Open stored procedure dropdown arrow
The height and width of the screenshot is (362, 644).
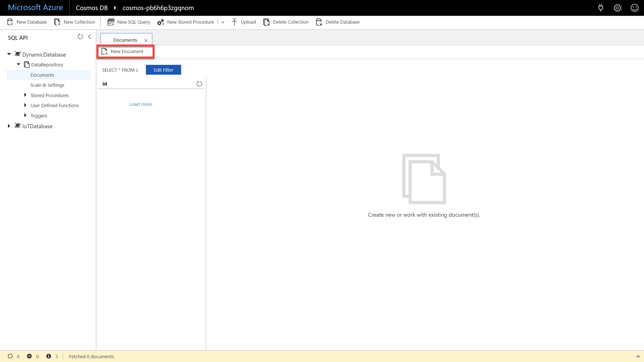(x=223, y=22)
